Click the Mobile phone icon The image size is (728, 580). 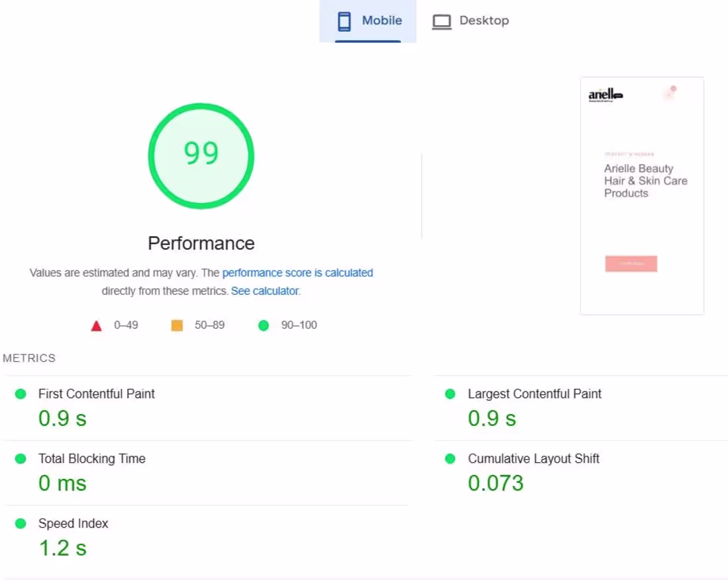tap(344, 21)
